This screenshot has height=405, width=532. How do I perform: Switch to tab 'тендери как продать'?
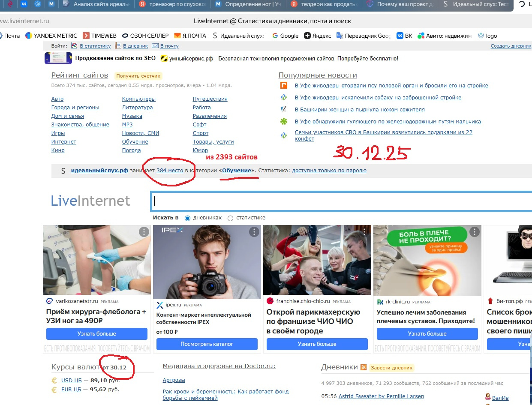(x=325, y=4)
